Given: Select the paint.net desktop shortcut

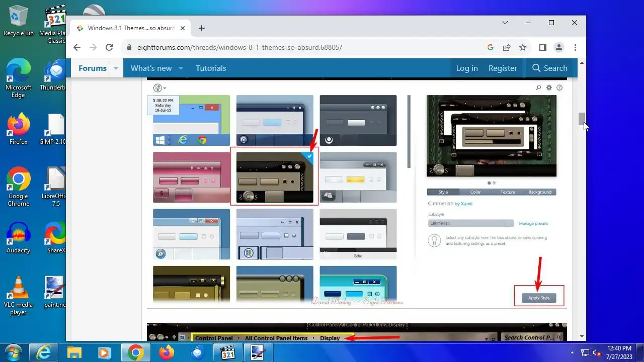Looking at the screenshot, I should coord(54,293).
